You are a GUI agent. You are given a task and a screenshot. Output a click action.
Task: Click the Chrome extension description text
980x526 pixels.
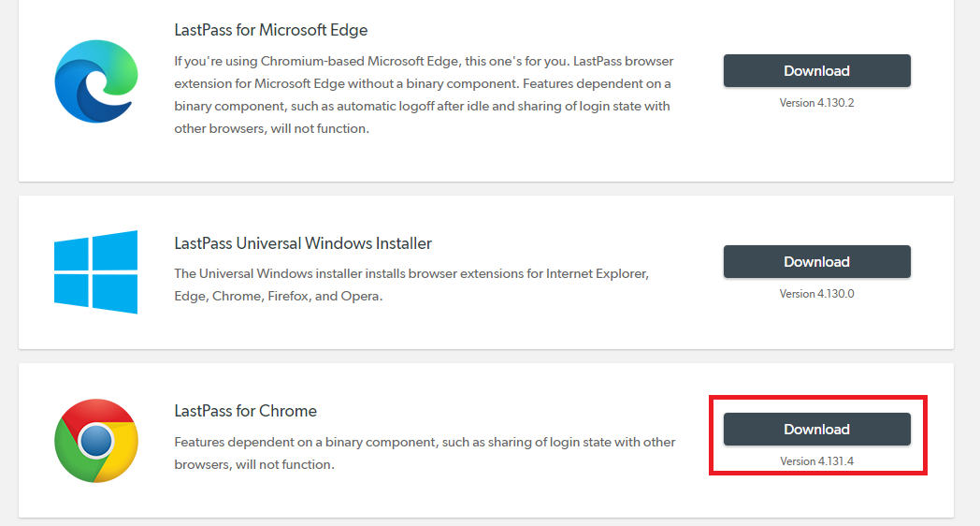tap(425, 453)
